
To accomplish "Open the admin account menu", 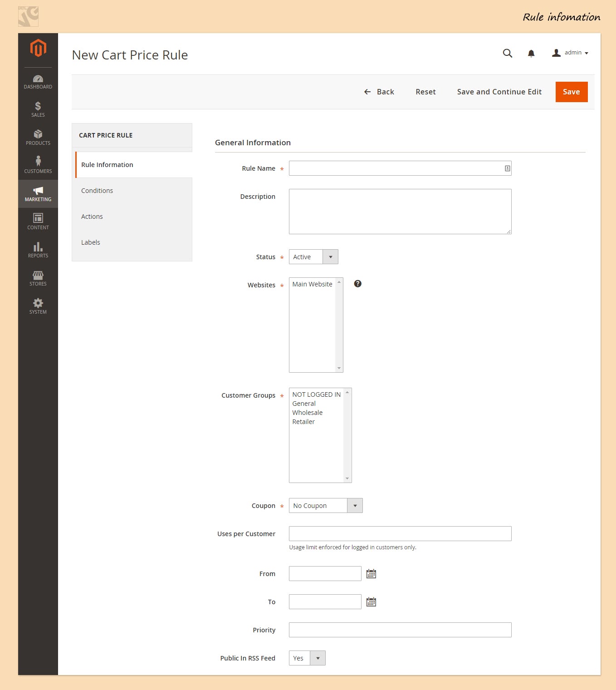I will [x=570, y=53].
